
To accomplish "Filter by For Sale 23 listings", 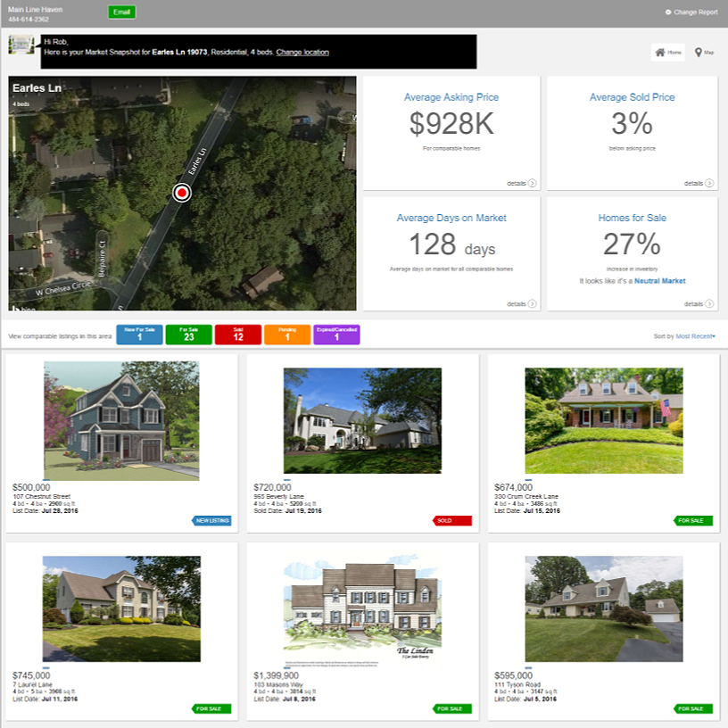I will (x=188, y=335).
